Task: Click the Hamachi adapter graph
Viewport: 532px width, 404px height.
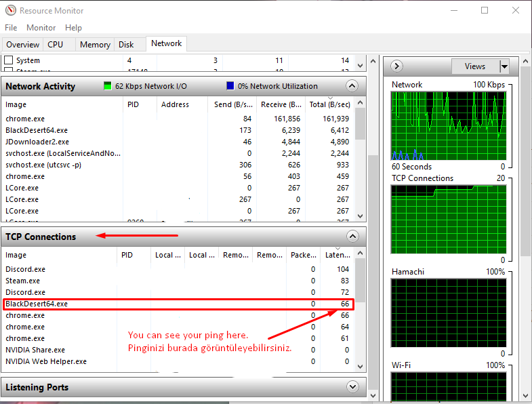Action: point(449,312)
